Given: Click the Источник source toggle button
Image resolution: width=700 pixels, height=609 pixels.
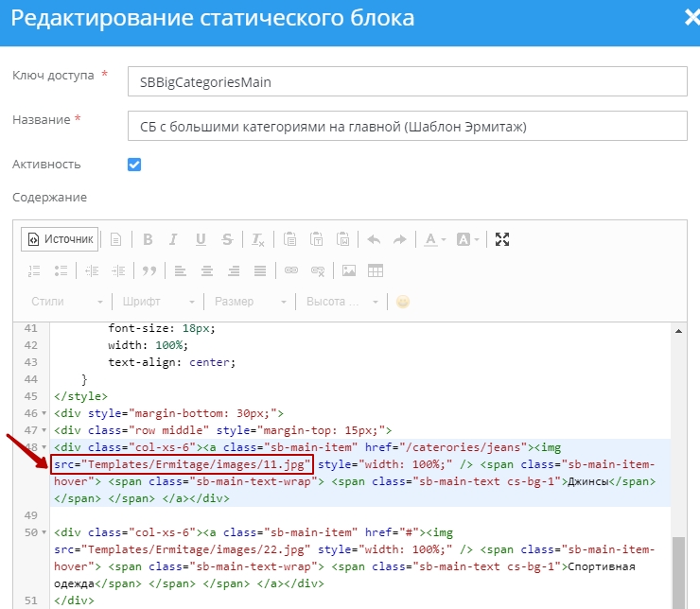Looking at the screenshot, I should tap(61, 239).
